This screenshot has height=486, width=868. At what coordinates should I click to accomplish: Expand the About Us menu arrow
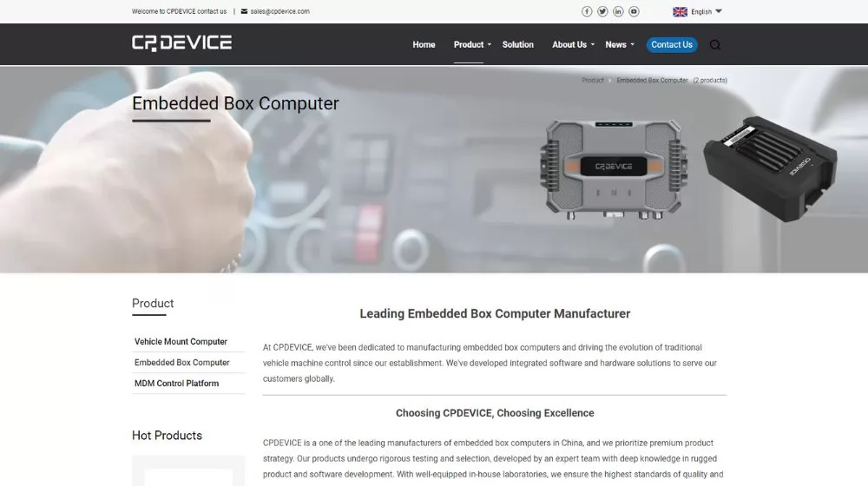click(592, 45)
